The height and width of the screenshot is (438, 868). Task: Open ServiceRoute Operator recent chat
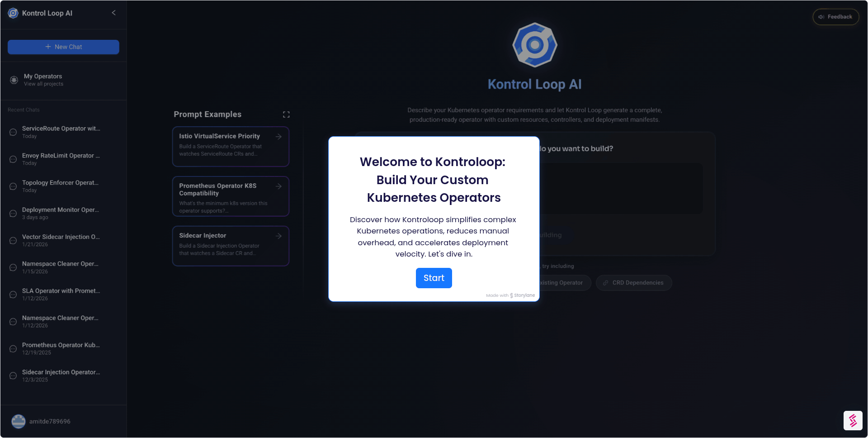point(63,132)
